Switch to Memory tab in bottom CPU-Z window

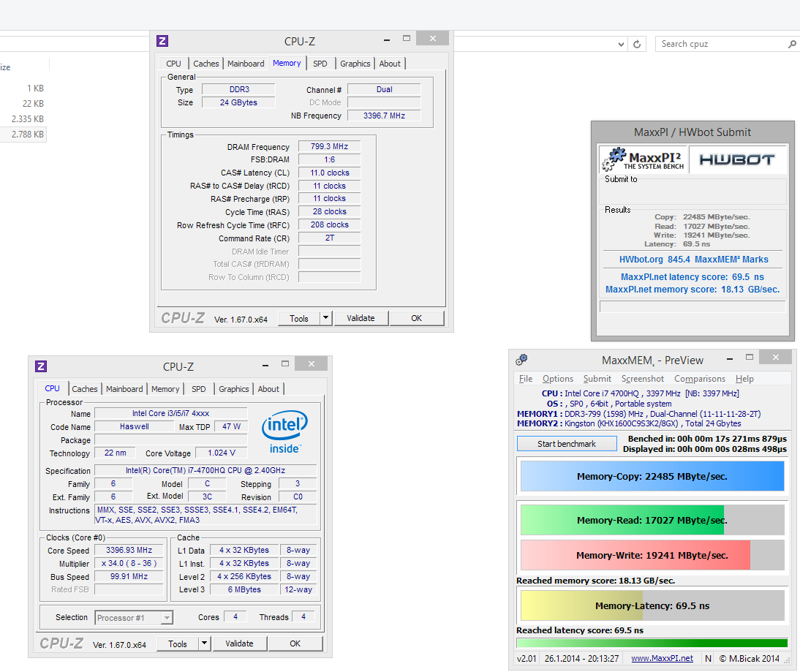[165, 389]
